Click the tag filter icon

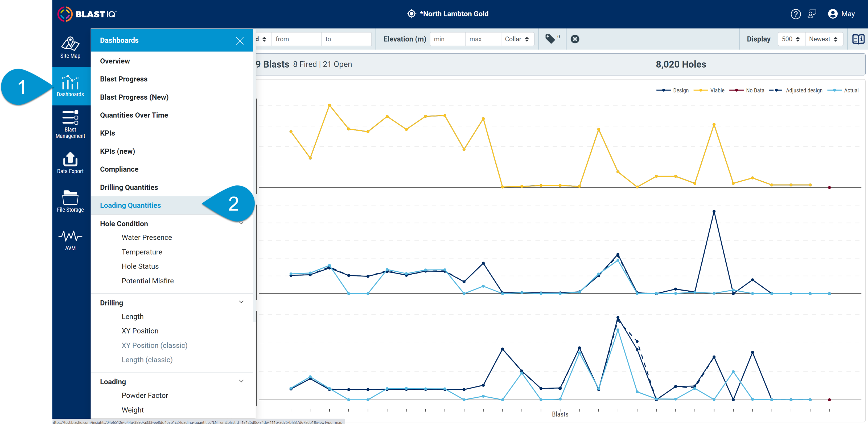[550, 39]
